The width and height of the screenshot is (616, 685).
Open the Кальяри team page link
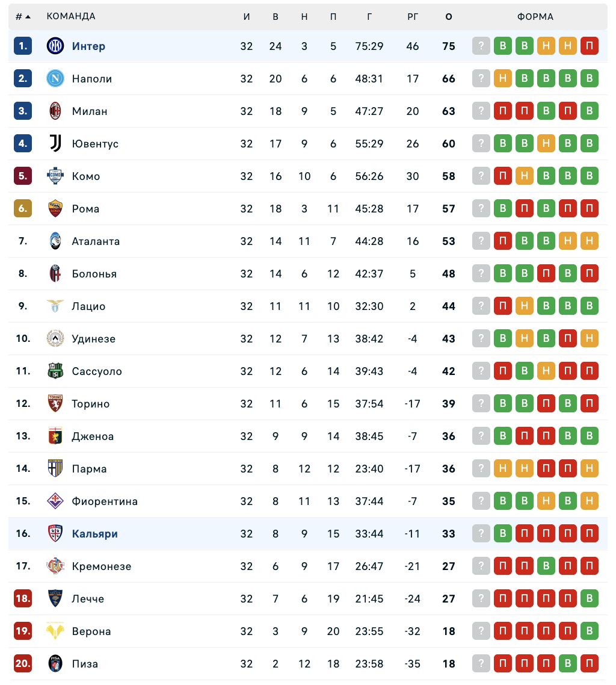coord(95,534)
